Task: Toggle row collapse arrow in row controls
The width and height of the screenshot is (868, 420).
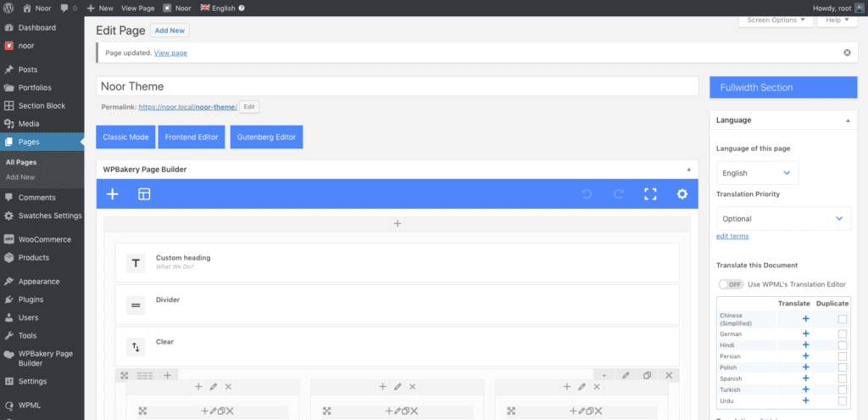Action: [x=604, y=376]
